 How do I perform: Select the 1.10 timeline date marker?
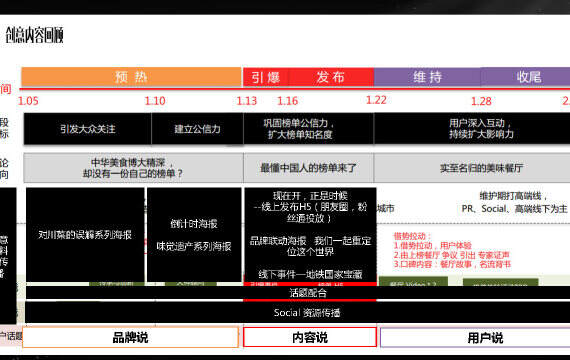point(155,101)
